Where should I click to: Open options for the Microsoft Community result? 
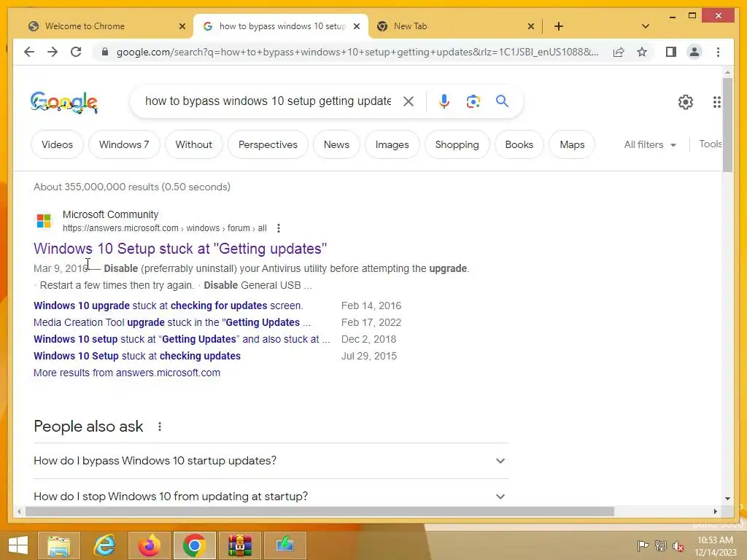tap(279, 228)
